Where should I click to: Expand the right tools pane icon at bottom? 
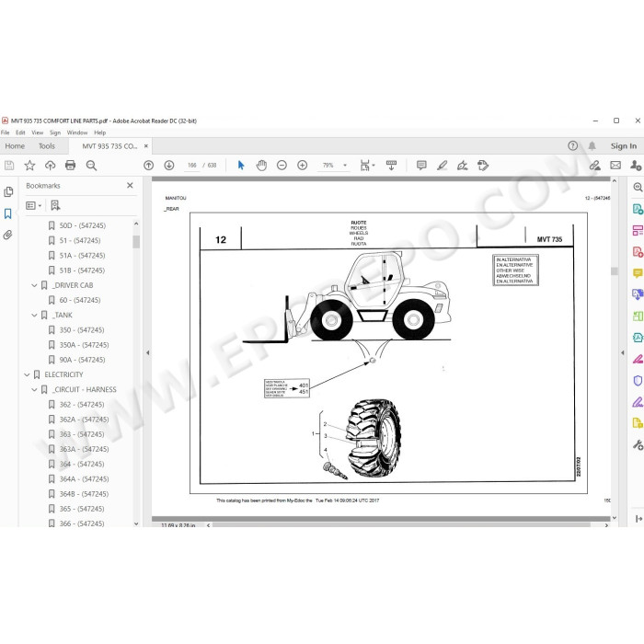[638, 519]
